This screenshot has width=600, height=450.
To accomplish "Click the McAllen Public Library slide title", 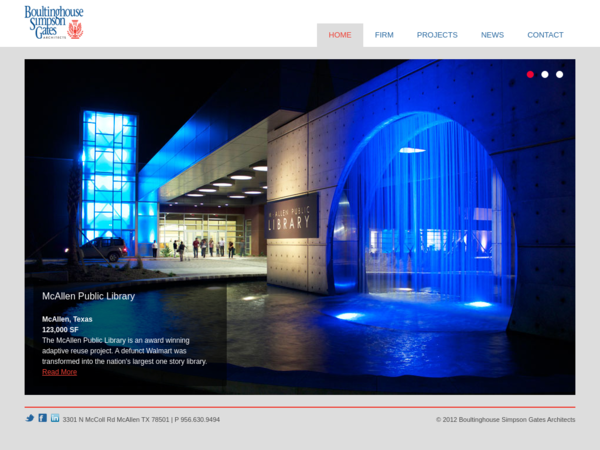I will (x=88, y=296).
